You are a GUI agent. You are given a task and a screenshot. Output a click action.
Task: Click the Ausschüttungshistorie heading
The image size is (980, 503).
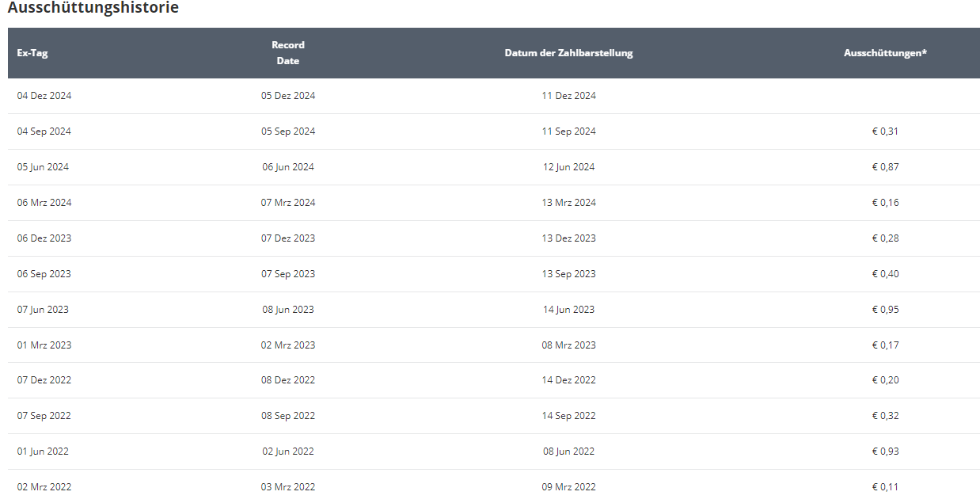point(93,9)
